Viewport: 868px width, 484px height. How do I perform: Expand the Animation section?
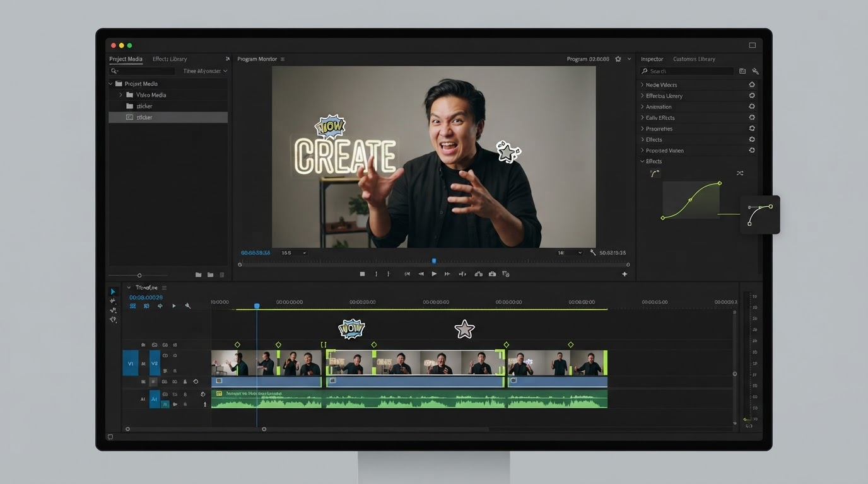[642, 107]
